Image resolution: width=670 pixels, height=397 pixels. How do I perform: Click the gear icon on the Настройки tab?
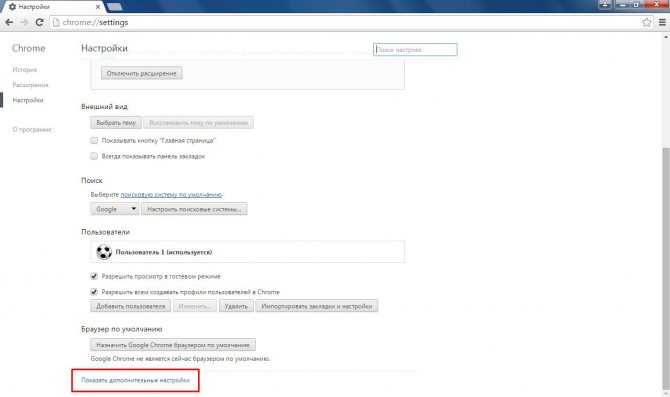(x=12, y=7)
